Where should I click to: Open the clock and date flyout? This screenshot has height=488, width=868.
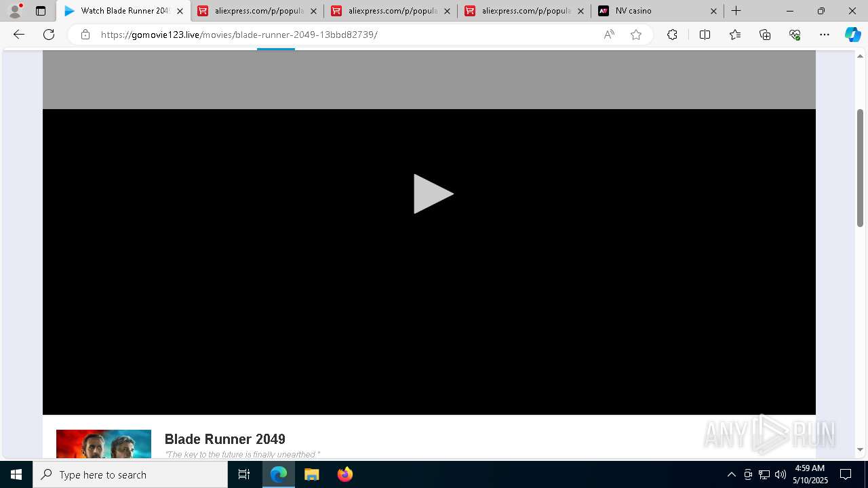(810, 474)
